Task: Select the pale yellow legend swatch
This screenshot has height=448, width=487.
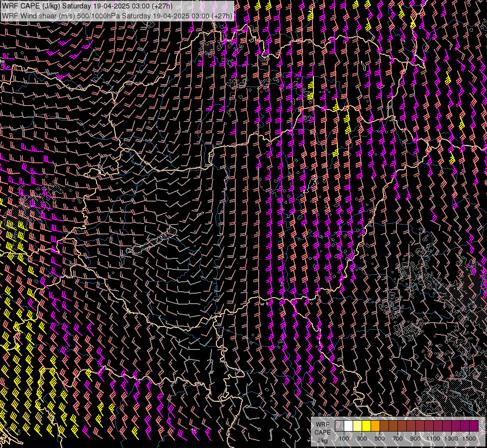Action: pyautogui.click(x=358, y=426)
